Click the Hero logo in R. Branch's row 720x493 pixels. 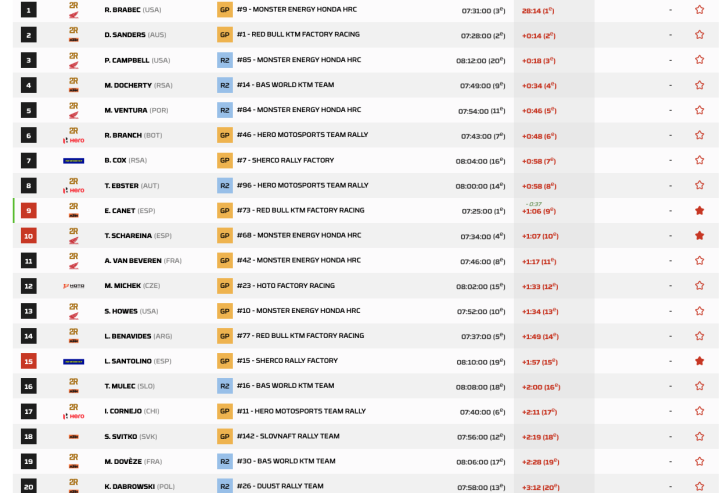click(x=73, y=135)
